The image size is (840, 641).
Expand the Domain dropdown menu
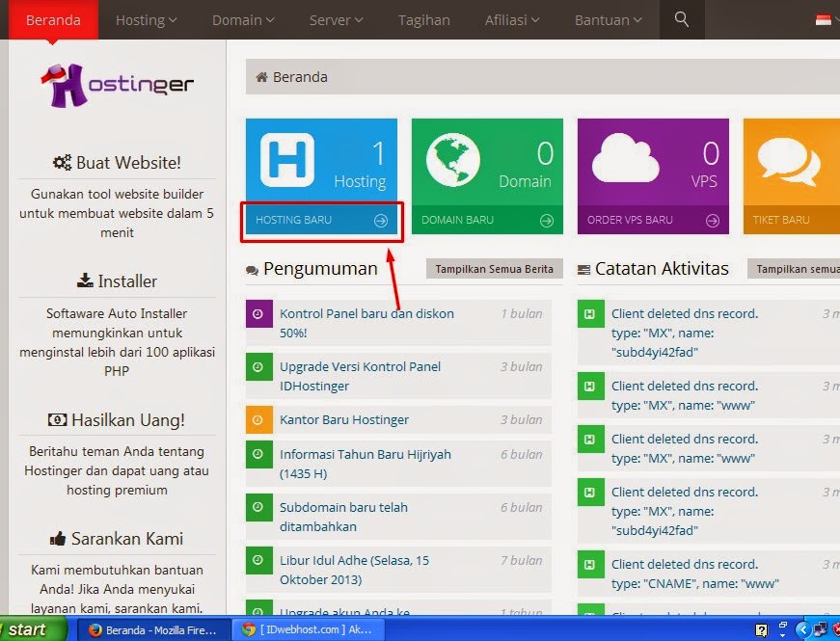[243, 20]
